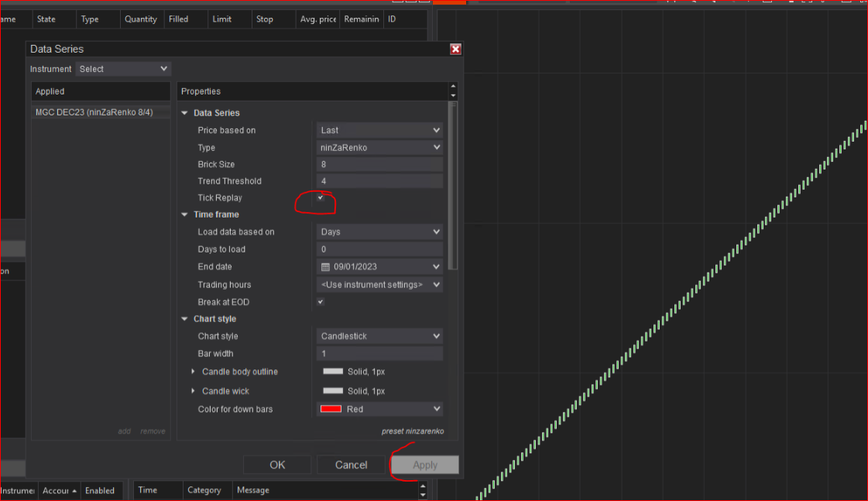868x501 pixels.
Task: Click the Bar width input field
Action: click(x=379, y=353)
